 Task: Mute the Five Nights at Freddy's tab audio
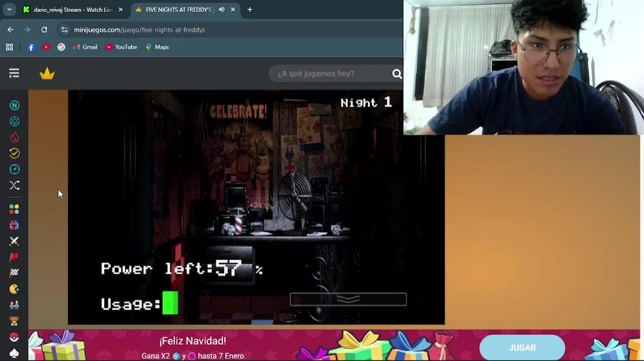221,10
